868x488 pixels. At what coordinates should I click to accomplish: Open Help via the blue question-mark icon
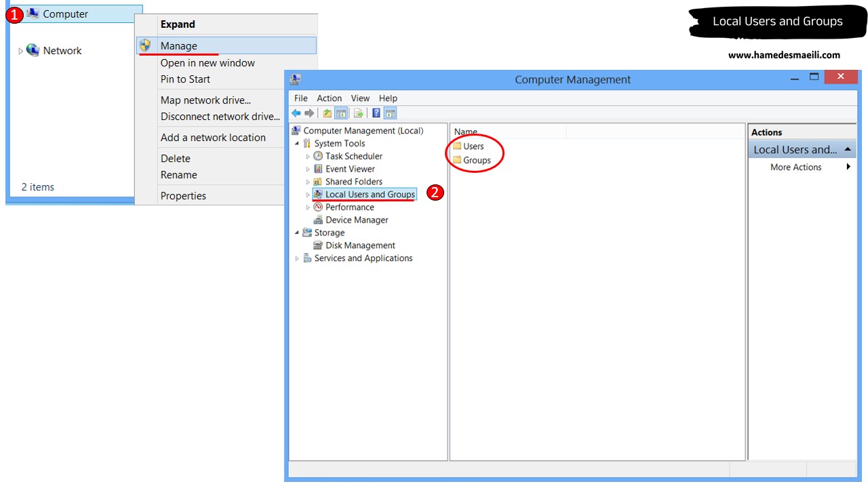click(376, 113)
